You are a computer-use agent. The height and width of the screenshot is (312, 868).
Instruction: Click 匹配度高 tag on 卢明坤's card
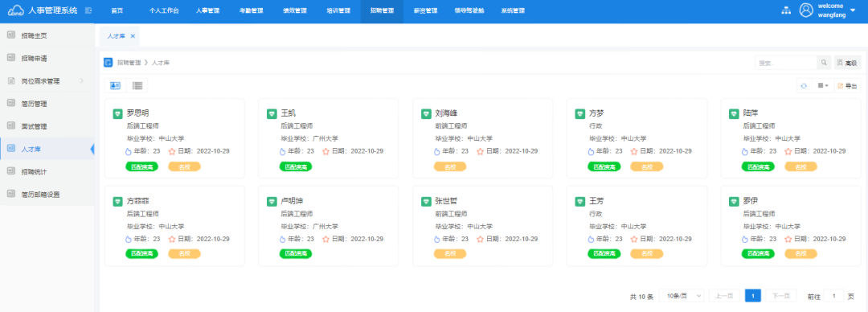click(296, 253)
